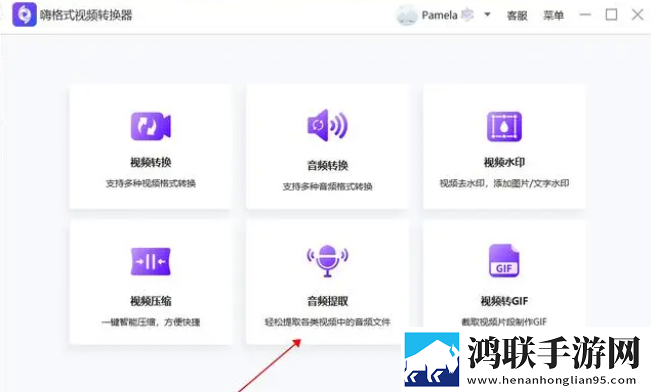Open the 视频水印 watermark icon
Screen dimensions: 651x392
tap(504, 126)
